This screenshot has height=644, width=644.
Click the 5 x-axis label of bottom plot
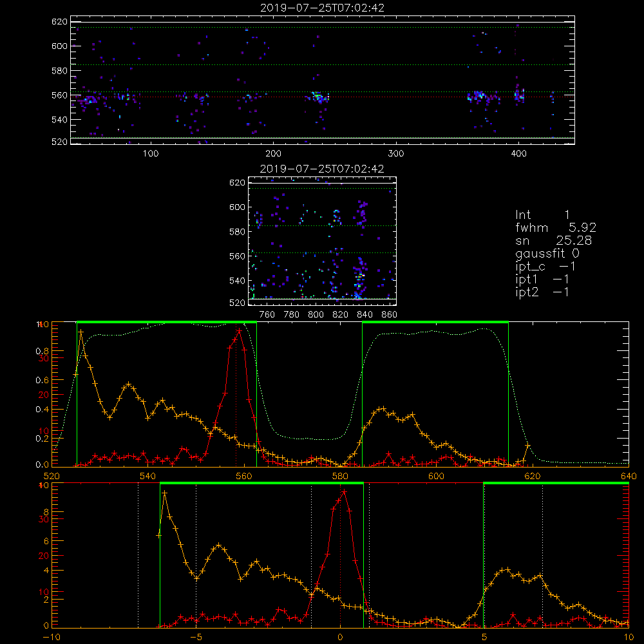pos(484,637)
